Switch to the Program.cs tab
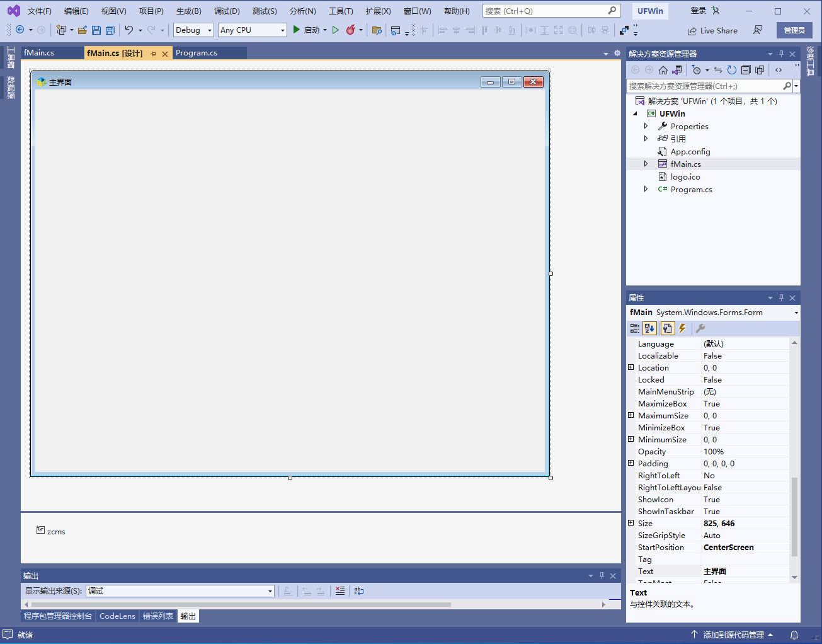The image size is (822, 644). click(x=197, y=53)
